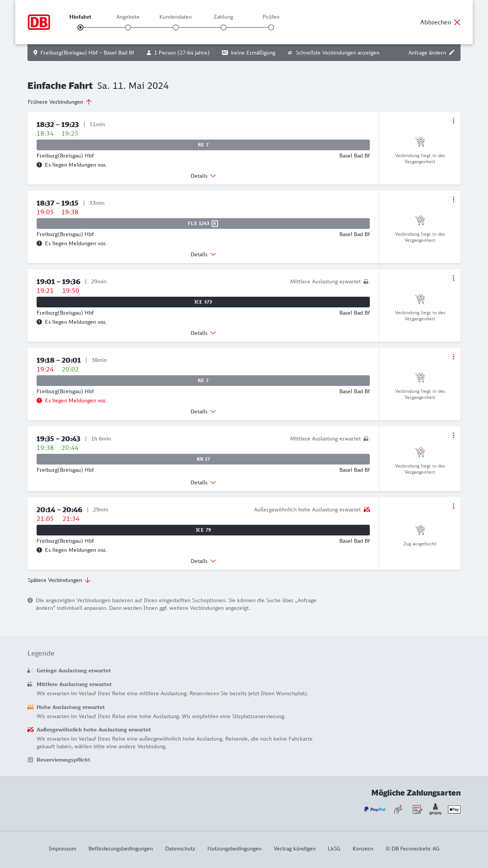The image size is (488, 868).
Task: Click the ICE 373 train bar
Action: [203, 302]
